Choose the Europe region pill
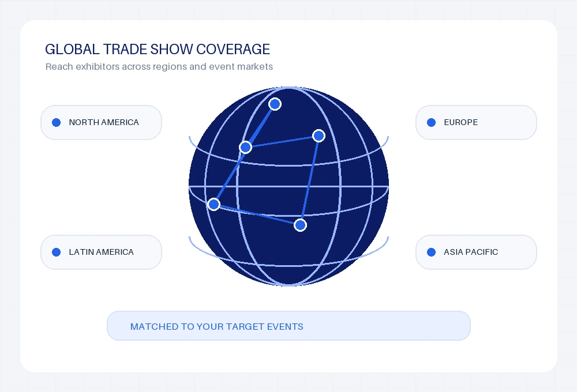The image size is (577, 392). pyautogui.click(x=476, y=122)
